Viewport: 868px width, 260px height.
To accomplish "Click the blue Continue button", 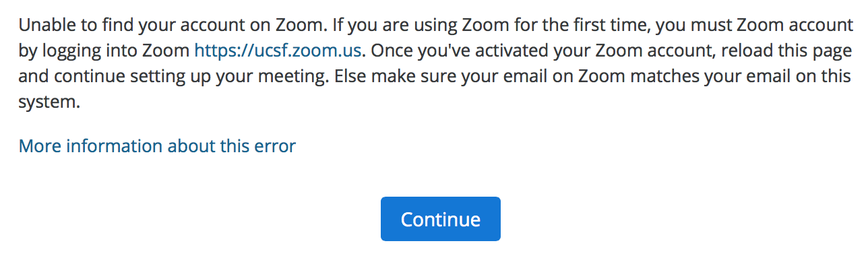I will point(440,219).
